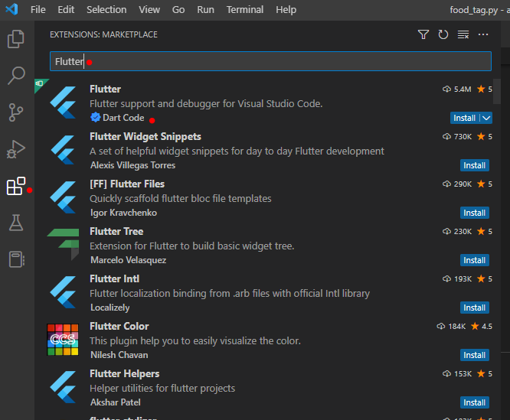Open the Search view in activity bar
Image resolution: width=510 pixels, height=420 pixels.
tap(15, 76)
